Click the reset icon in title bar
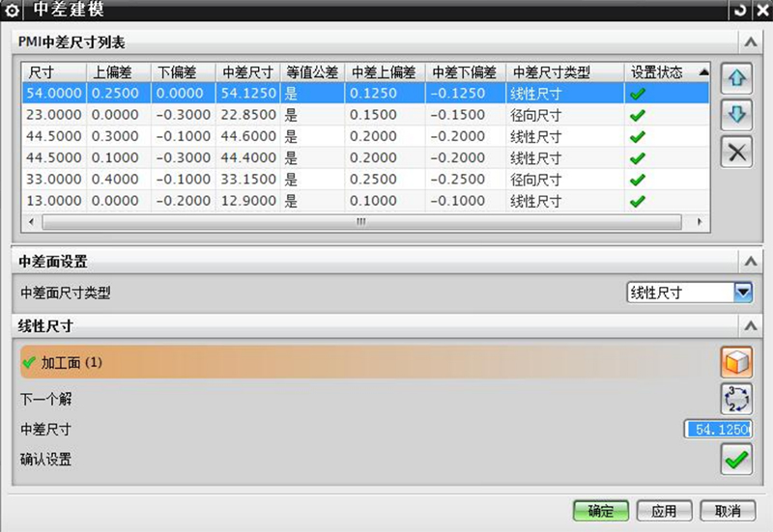This screenshot has width=773, height=532. (x=740, y=11)
